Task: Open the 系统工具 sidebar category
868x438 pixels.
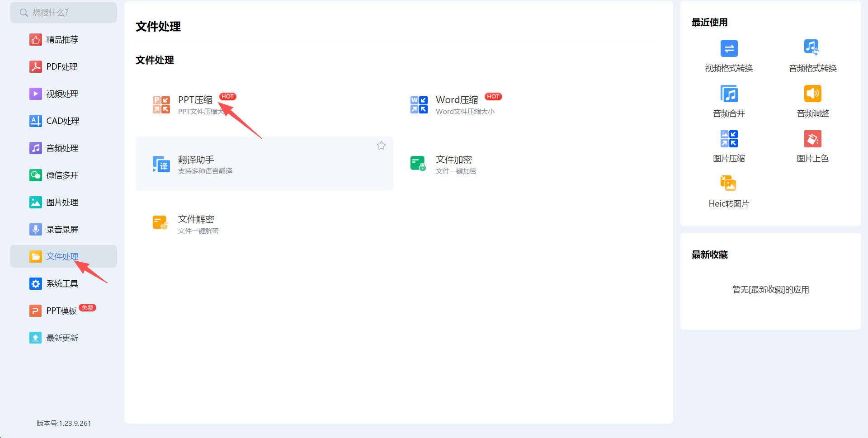Action: (62, 284)
